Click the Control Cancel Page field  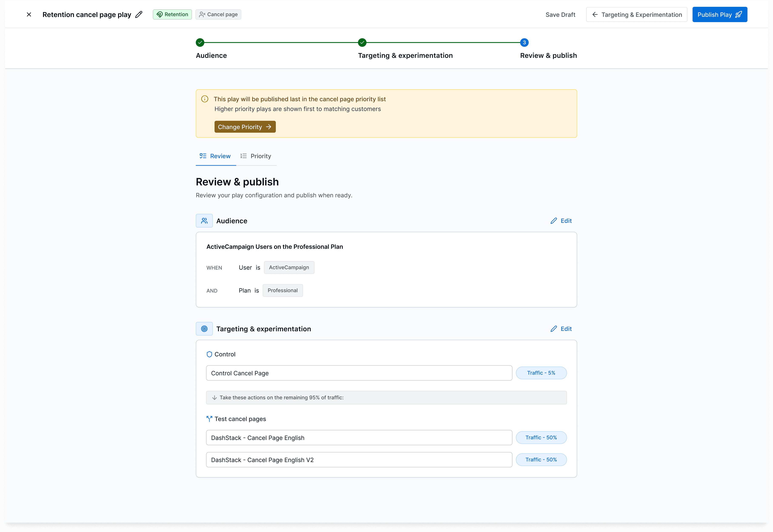pos(359,373)
